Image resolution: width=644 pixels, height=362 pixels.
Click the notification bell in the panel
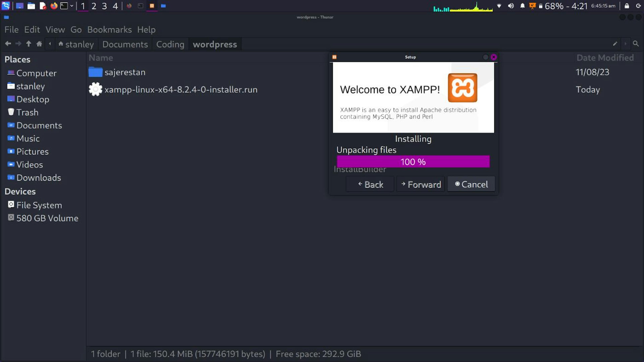pyautogui.click(x=523, y=6)
